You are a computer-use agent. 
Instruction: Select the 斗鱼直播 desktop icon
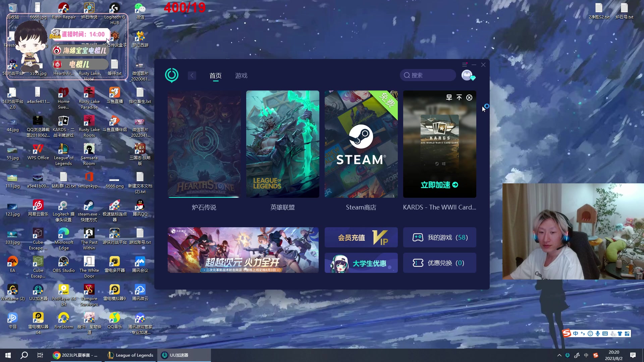[x=115, y=95]
